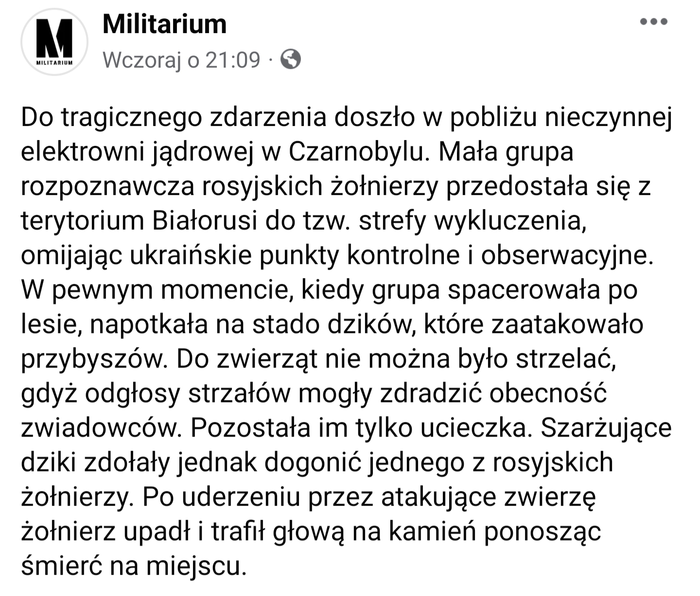Click the word Białorusi in the post
This screenshot has height=596, width=700.
204,221
